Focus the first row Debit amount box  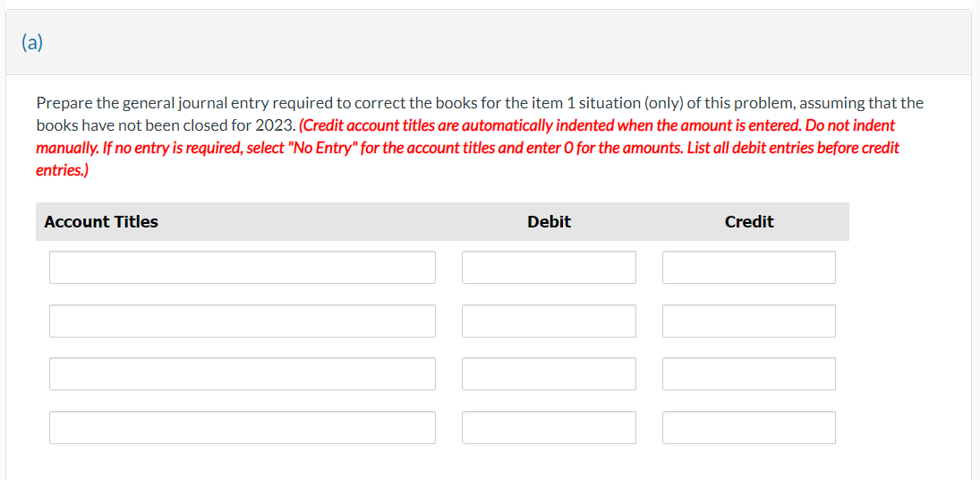tap(549, 267)
